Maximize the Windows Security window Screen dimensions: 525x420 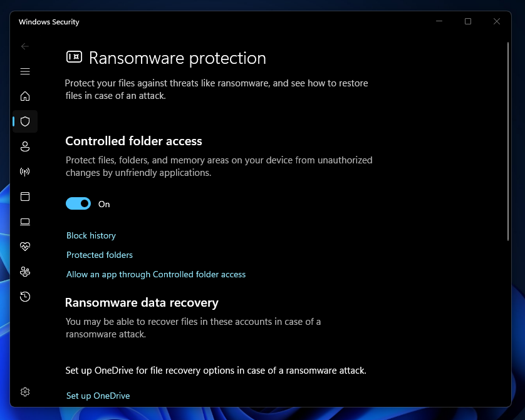click(468, 21)
